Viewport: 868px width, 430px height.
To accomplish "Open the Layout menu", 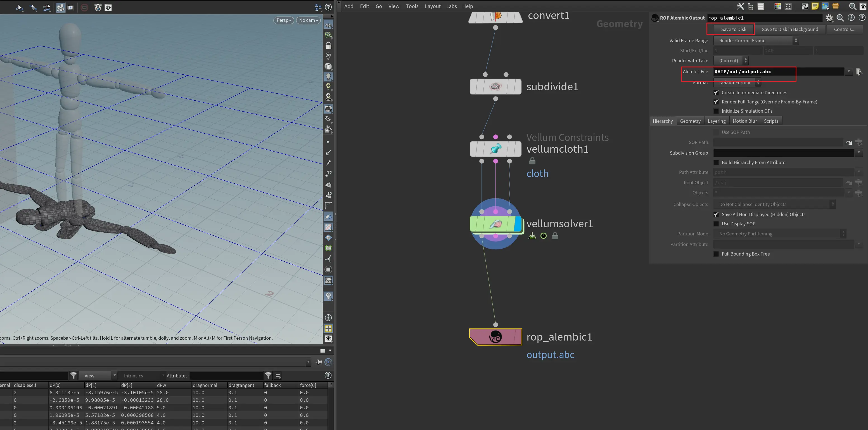I will click(x=432, y=6).
